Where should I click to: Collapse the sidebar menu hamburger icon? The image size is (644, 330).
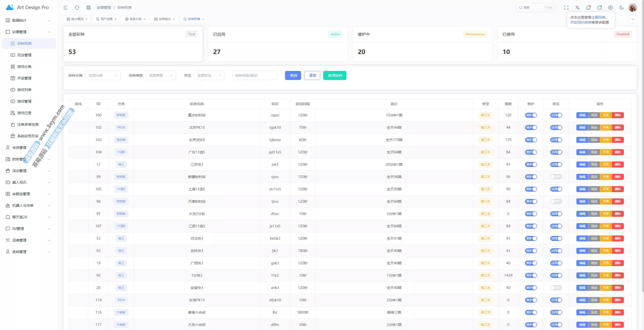pyautogui.click(x=65, y=8)
